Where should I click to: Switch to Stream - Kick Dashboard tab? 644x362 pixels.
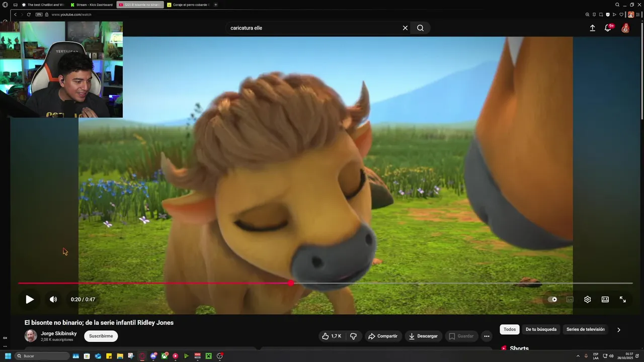93,5
